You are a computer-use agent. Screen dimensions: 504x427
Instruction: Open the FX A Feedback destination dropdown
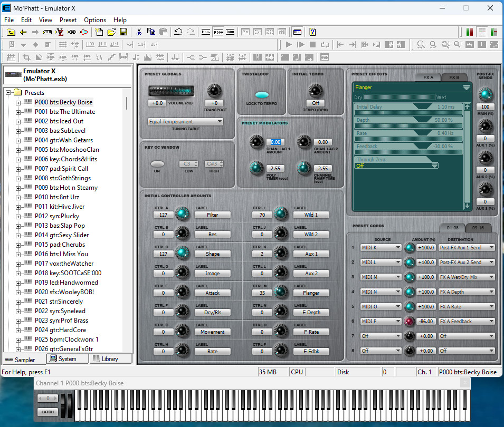[x=467, y=322]
